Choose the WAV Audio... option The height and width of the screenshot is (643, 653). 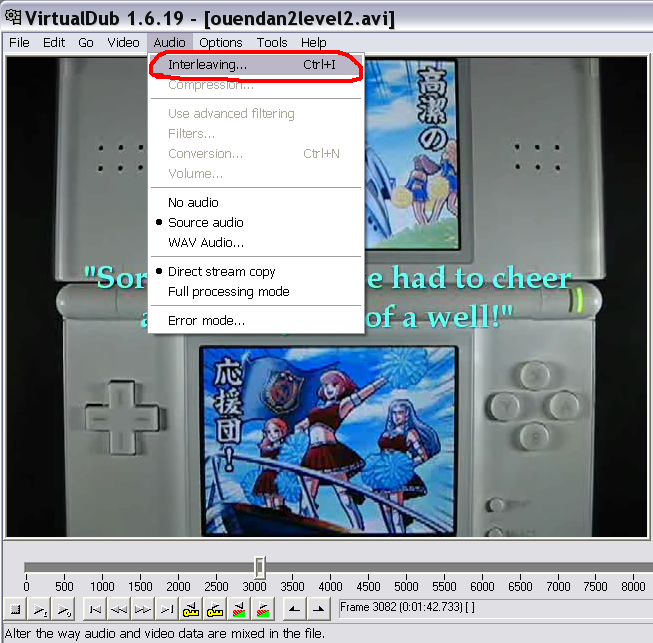(256, 242)
